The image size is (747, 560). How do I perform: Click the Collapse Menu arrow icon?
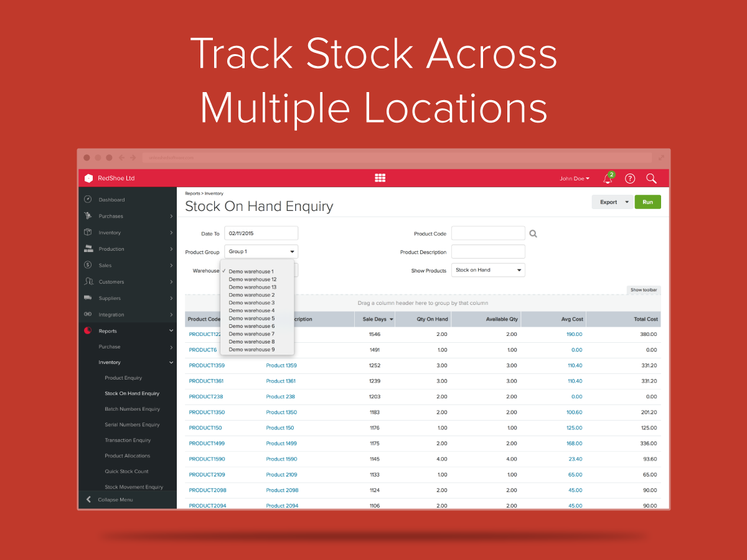[88, 500]
